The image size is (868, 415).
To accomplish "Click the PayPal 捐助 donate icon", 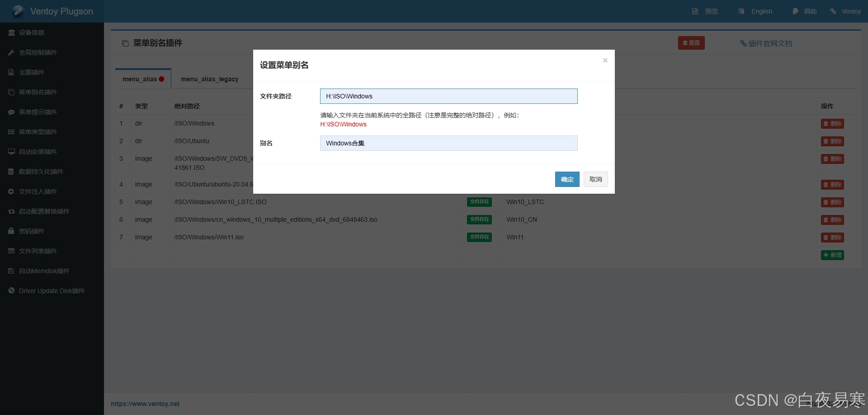I will point(795,11).
